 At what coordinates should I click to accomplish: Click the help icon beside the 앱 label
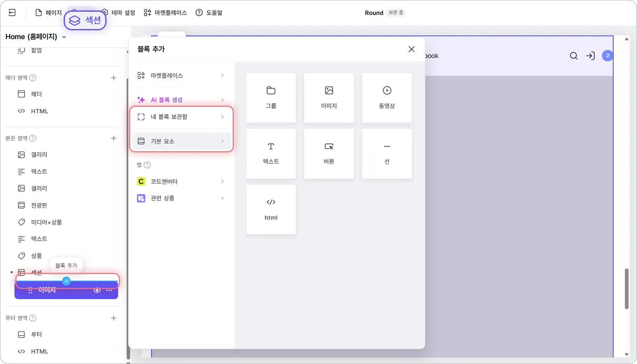coord(148,165)
